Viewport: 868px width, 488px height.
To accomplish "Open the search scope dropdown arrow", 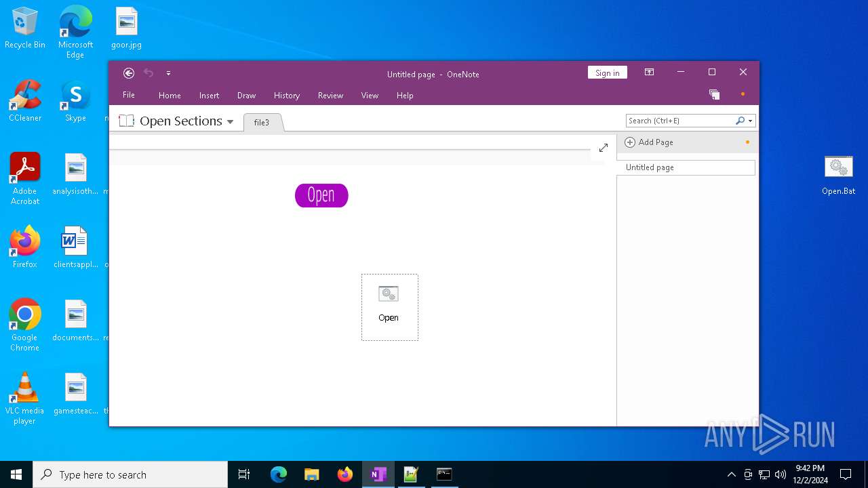I will click(x=750, y=121).
